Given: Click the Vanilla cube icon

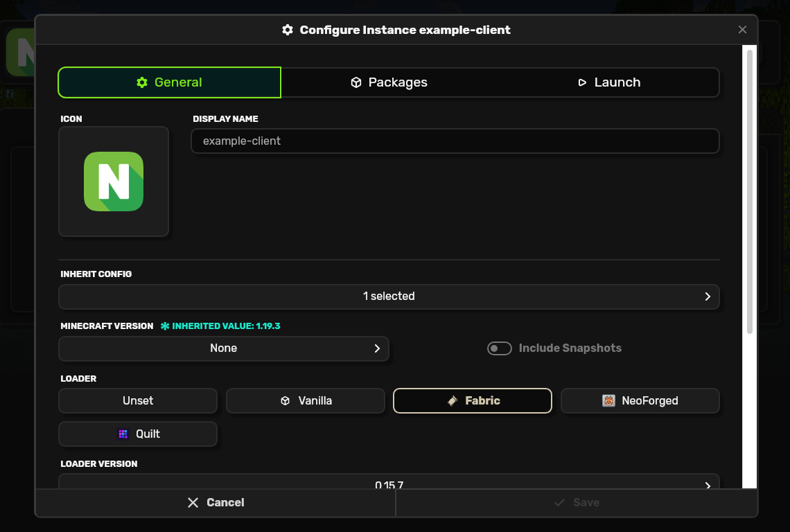Looking at the screenshot, I should pyautogui.click(x=285, y=400).
